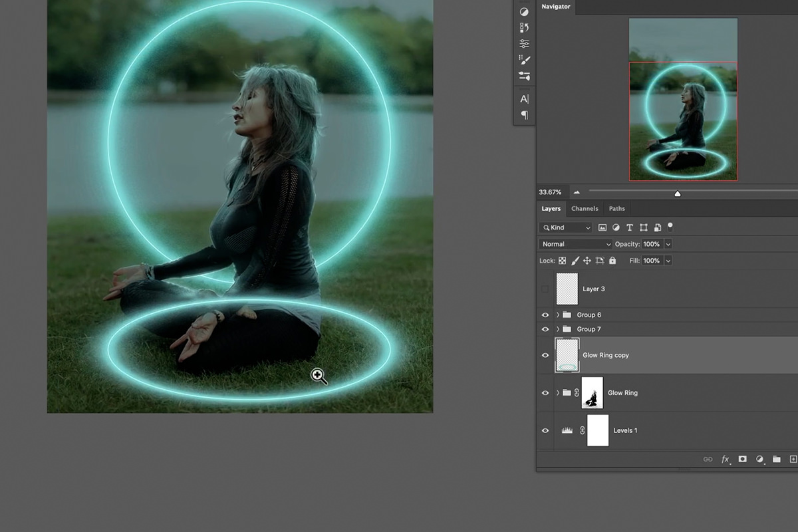Hide Group 7 visibility
Image resolution: width=798 pixels, height=532 pixels.
pyautogui.click(x=545, y=329)
